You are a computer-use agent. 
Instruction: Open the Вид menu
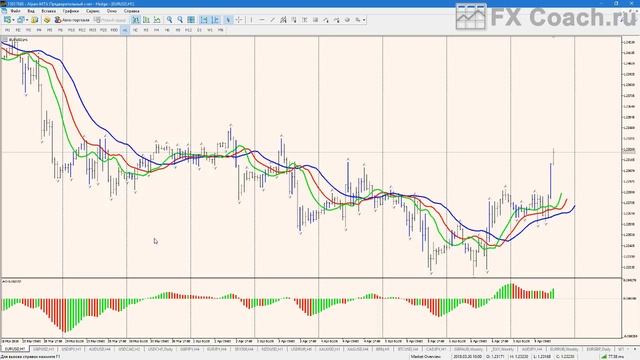coord(31,11)
